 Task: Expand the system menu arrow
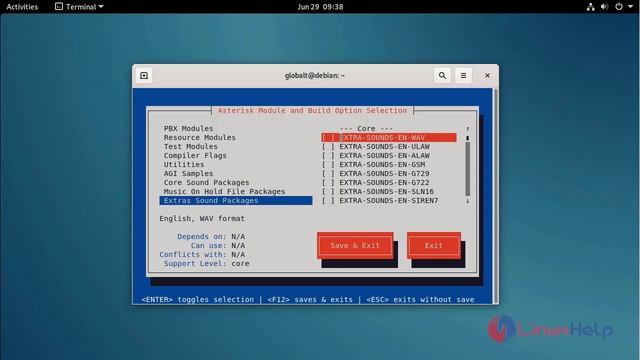(x=630, y=7)
